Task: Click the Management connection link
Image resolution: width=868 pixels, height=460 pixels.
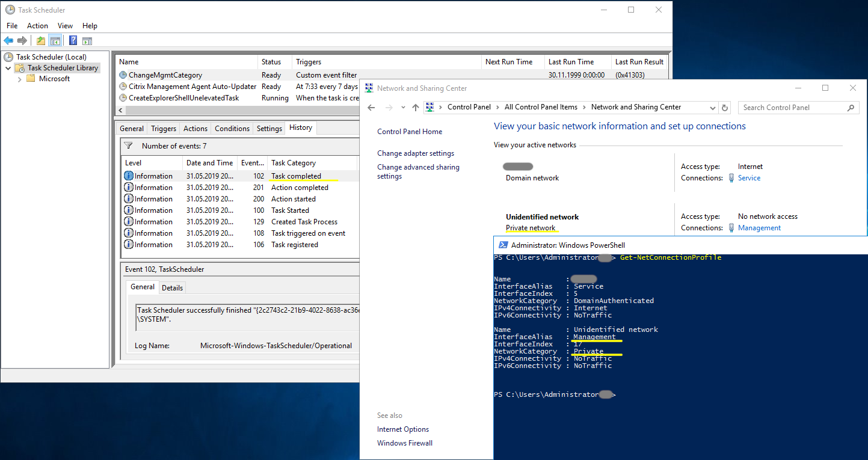Action: tap(759, 228)
